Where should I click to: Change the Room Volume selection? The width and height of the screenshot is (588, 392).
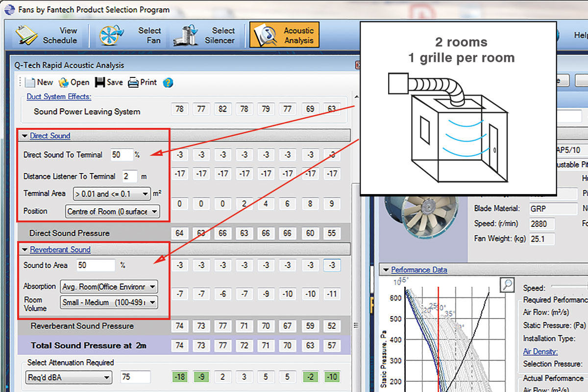click(153, 302)
